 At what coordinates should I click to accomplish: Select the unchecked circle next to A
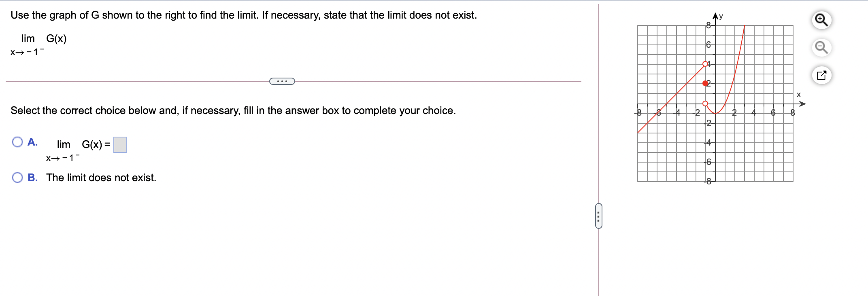17,142
